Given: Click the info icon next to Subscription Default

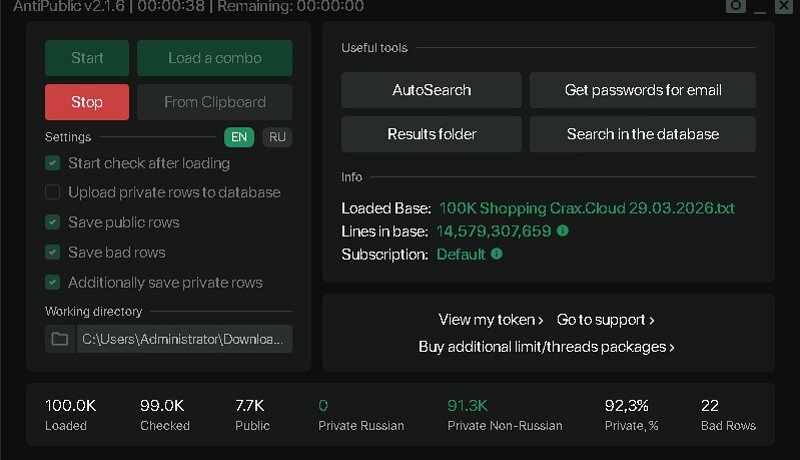Looking at the screenshot, I should [497, 254].
